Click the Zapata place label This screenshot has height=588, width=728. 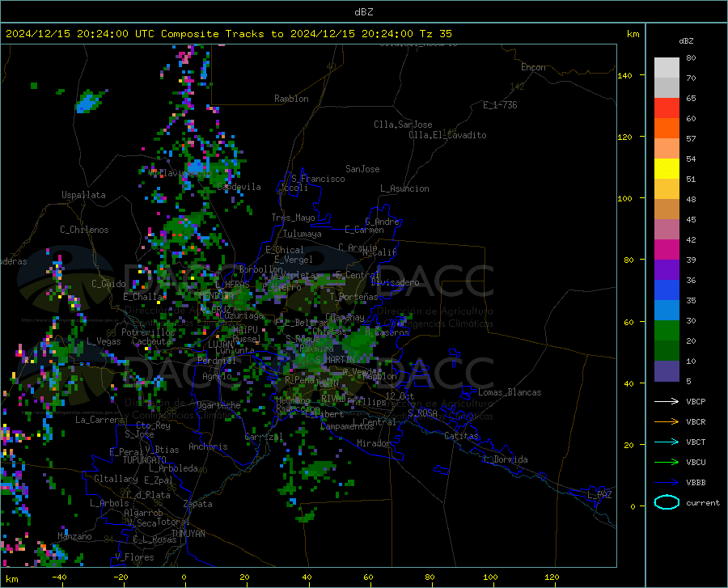[x=198, y=504]
